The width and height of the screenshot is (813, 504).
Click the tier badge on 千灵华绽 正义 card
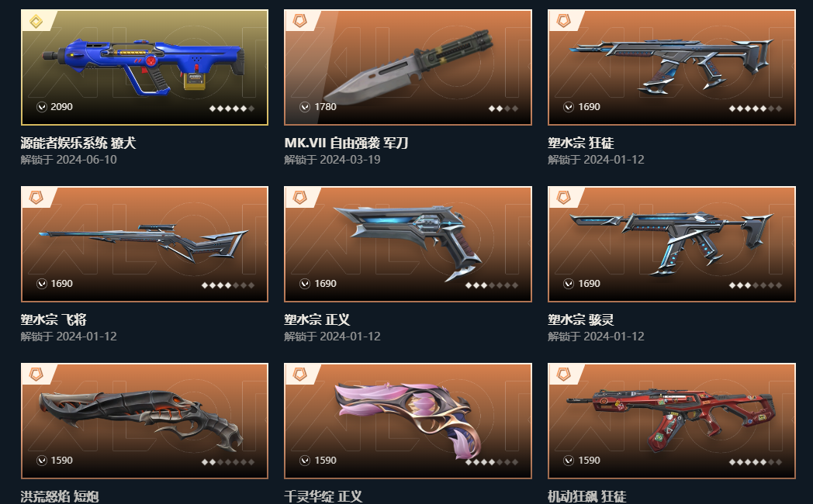299,374
